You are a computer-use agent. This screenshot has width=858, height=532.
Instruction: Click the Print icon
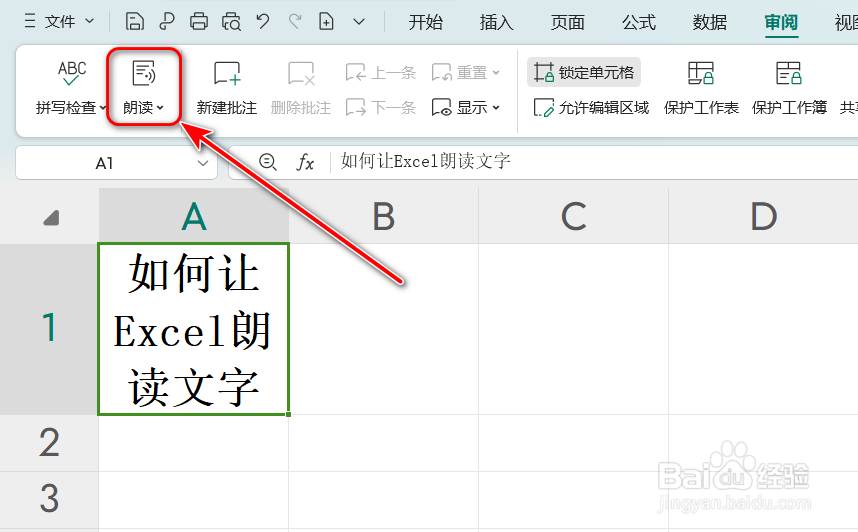(x=199, y=22)
